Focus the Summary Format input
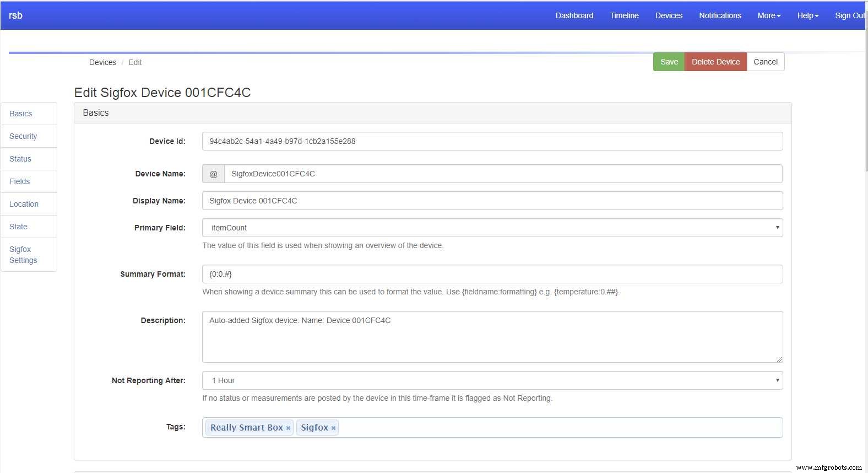This screenshot has width=868, height=473. point(492,274)
